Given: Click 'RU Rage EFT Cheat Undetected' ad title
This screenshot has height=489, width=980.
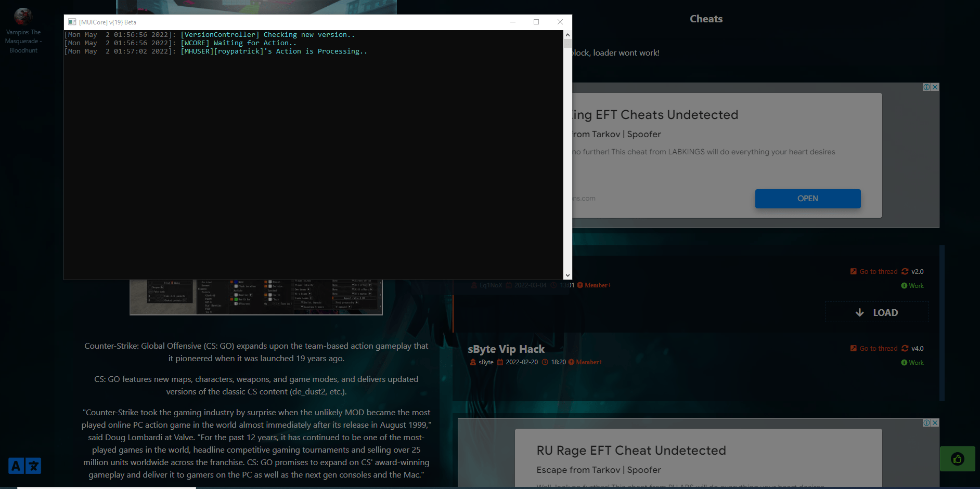Looking at the screenshot, I should [x=631, y=451].
